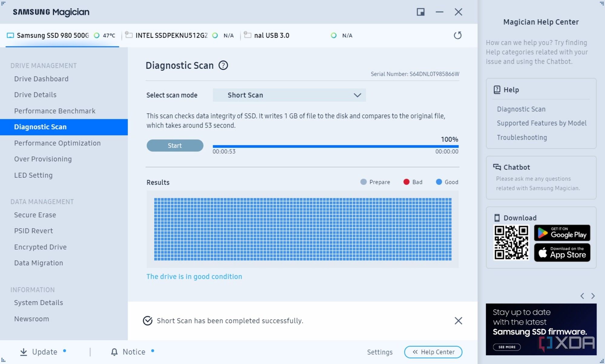Screen dimensions: 605x364
Task: Switch to the nal USB 3.0 drive tab
Action: pyautogui.click(x=299, y=35)
